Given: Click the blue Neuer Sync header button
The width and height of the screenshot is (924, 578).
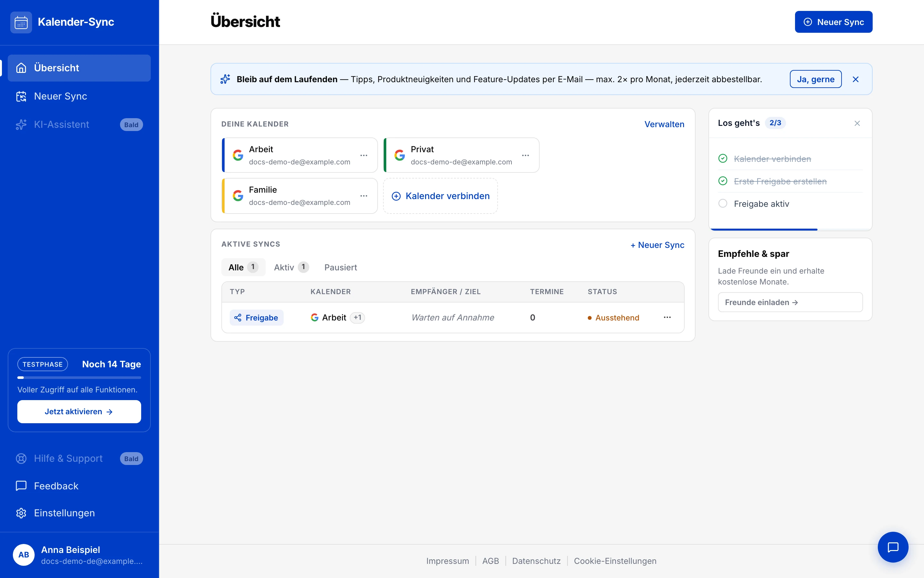Looking at the screenshot, I should pyautogui.click(x=834, y=22).
